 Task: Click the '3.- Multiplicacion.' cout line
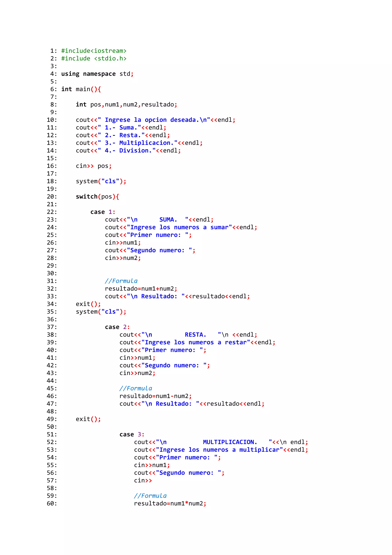pyautogui.click(x=139, y=143)
